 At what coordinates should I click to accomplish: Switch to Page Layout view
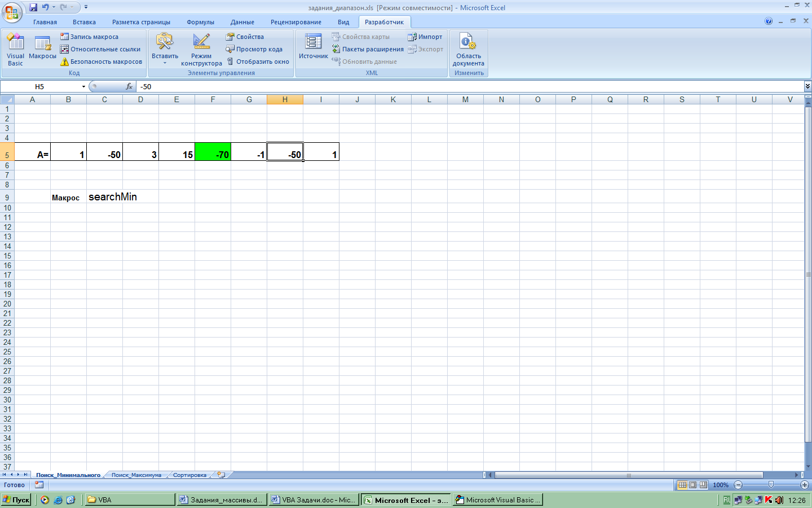click(x=692, y=485)
